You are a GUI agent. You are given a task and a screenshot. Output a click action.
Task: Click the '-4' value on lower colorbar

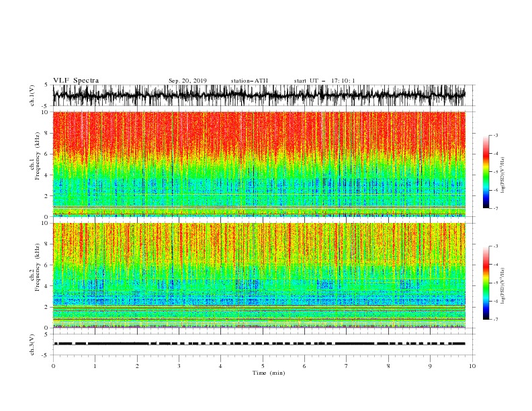pyautogui.click(x=496, y=265)
